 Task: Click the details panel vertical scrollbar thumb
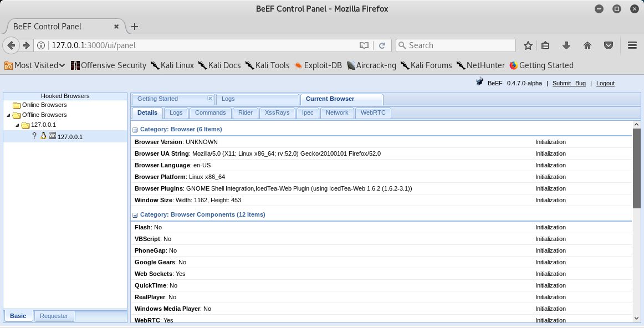(637, 167)
